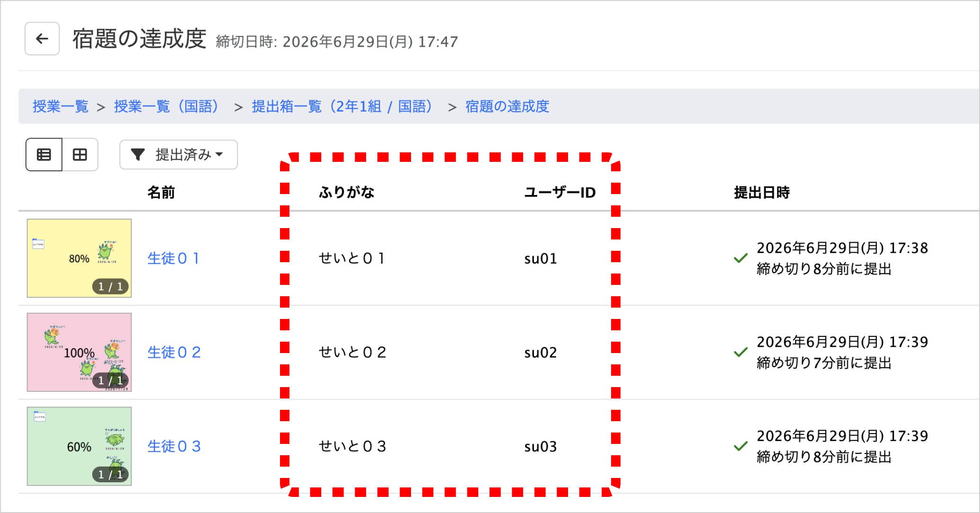Click green checkmark for 生徒０１ submission
980x513 pixels.
[741, 258]
